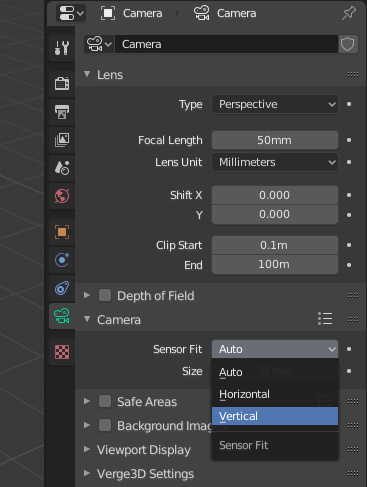Open the Output properties tab

pyautogui.click(x=62, y=112)
